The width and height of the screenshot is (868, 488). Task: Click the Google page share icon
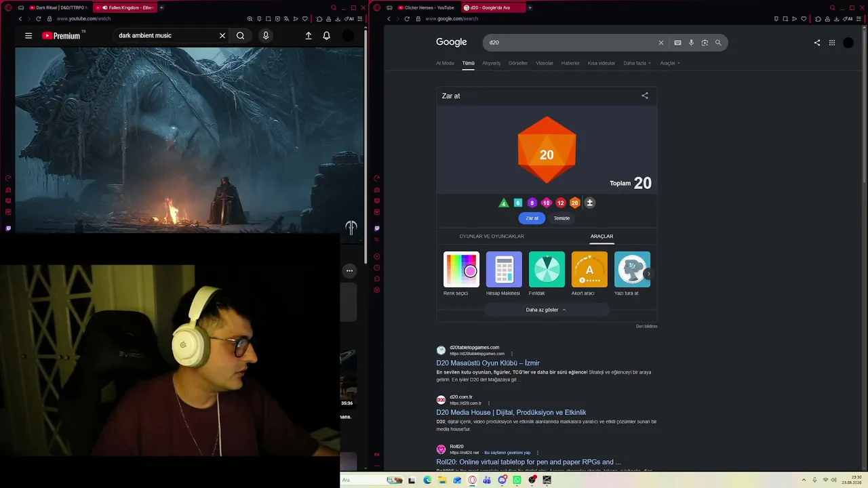(x=817, y=43)
